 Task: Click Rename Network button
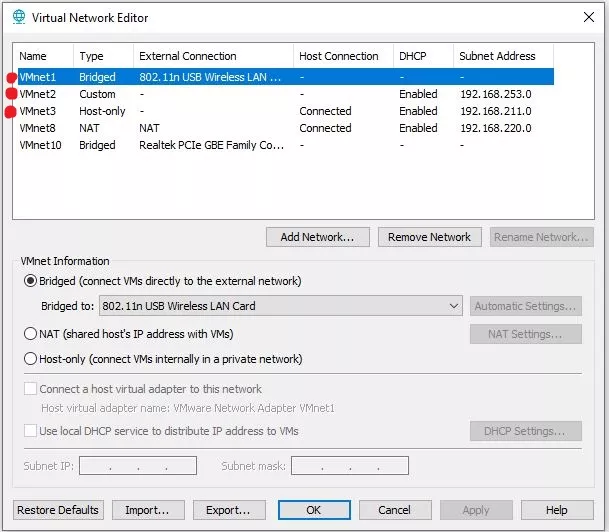[x=541, y=237]
